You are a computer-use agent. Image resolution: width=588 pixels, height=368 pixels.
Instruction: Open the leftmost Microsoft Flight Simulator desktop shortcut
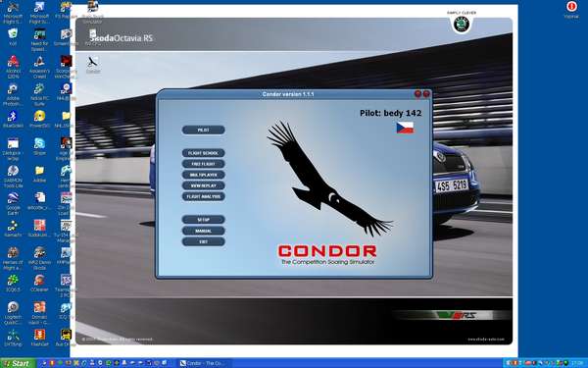[x=13, y=13]
